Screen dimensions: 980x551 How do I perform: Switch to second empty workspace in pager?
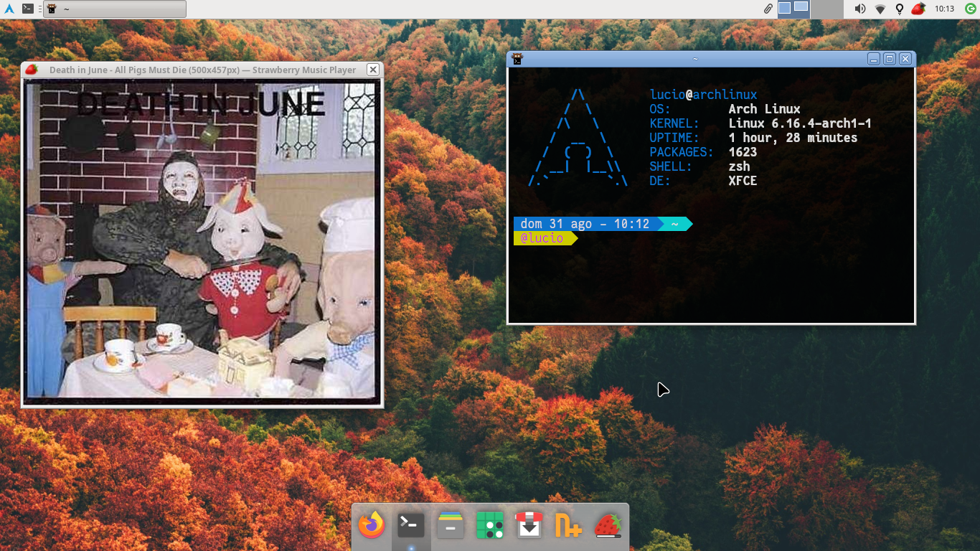tap(826, 9)
